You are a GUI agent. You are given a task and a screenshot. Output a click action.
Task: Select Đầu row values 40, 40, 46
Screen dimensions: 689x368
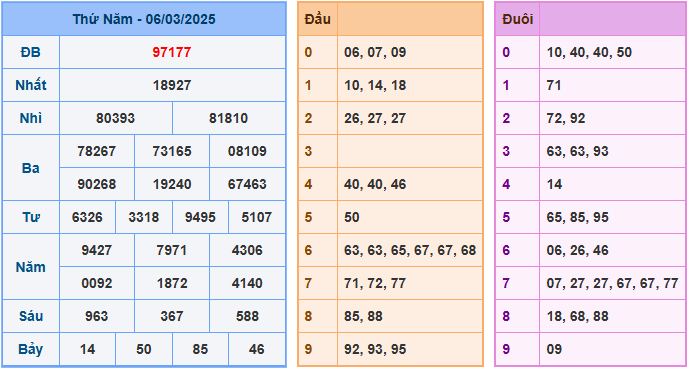point(375,184)
